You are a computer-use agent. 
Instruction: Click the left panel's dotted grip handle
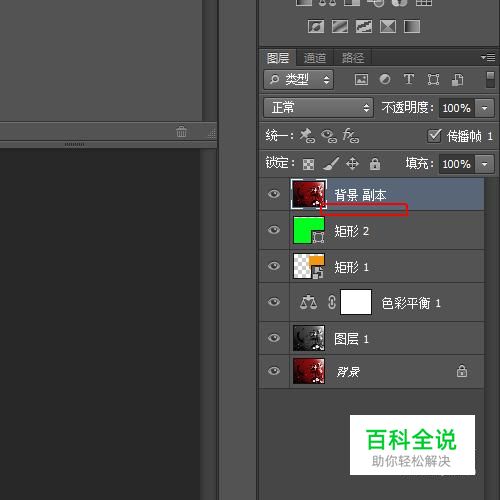tap(74, 144)
